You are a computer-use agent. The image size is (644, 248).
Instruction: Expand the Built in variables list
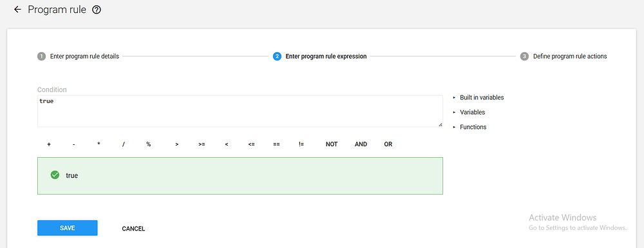pyautogui.click(x=478, y=98)
